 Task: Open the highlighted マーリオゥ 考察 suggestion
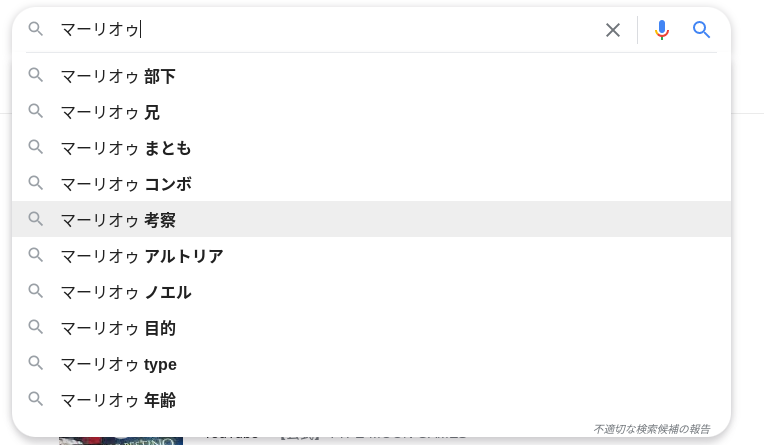(118, 220)
